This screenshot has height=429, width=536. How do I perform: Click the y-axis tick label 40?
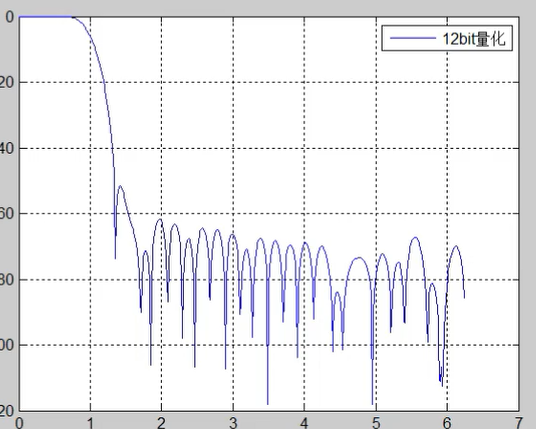click(x=7, y=148)
